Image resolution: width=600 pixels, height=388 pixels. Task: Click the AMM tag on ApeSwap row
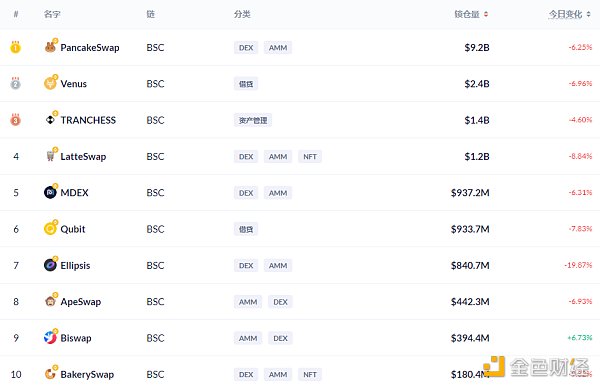(248, 302)
